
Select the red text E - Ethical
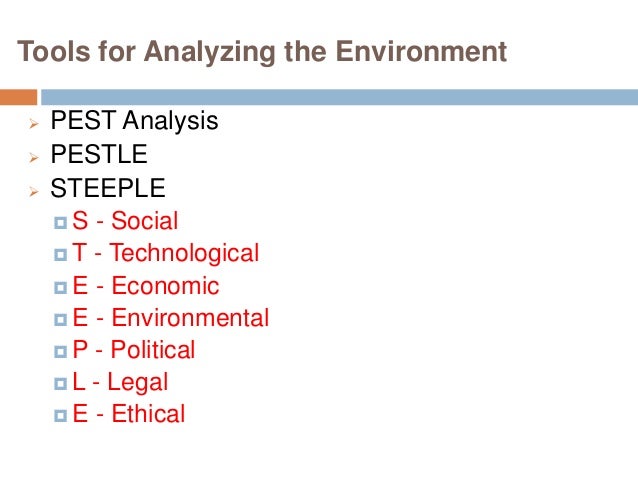(x=128, y=414)
